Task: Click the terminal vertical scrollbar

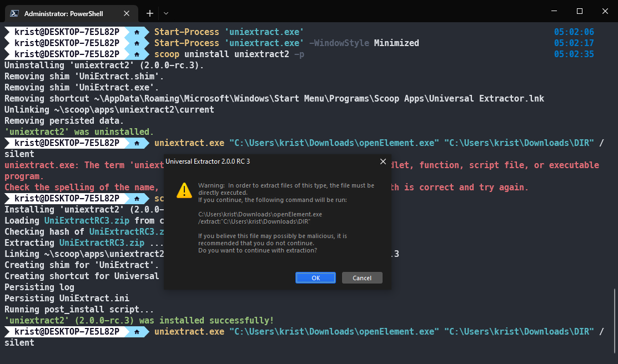Action: 615,321
